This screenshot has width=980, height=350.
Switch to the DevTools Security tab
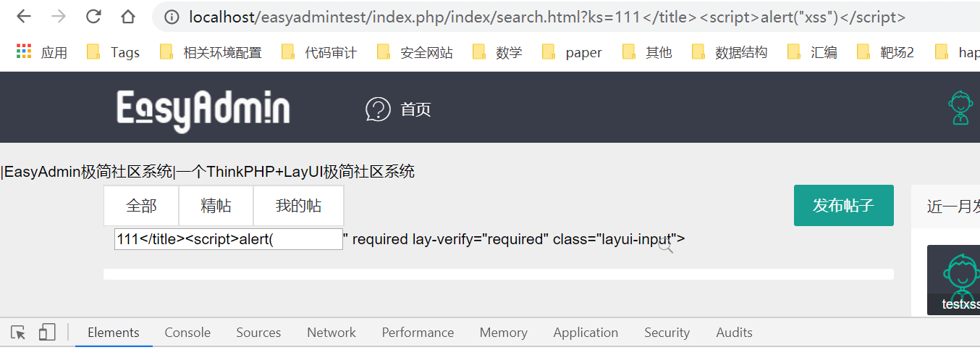tap(667, 333)
